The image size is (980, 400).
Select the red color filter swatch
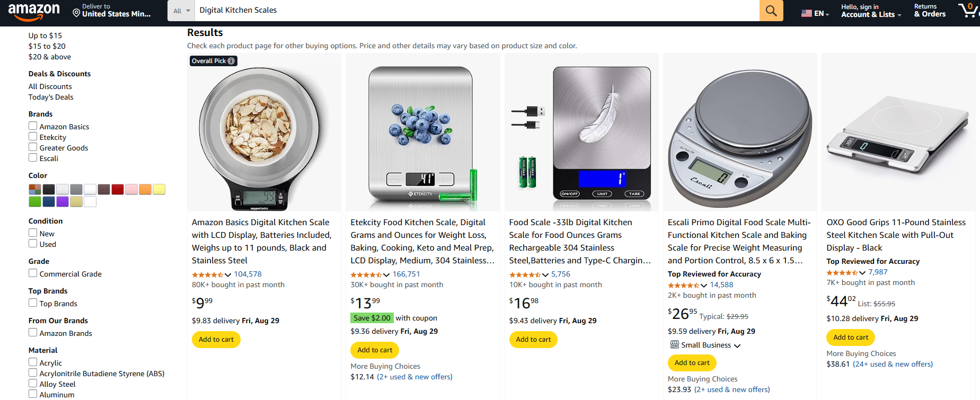[117, 189]
